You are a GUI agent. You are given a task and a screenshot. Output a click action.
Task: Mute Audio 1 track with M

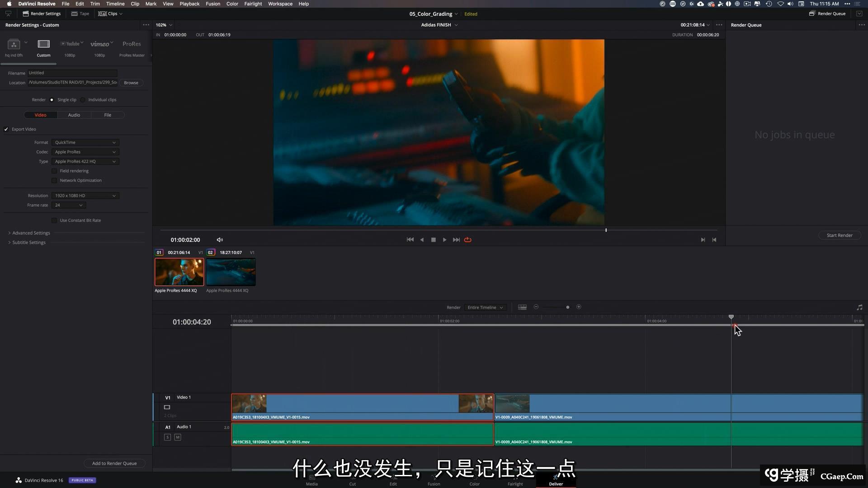tap(178, 437)
